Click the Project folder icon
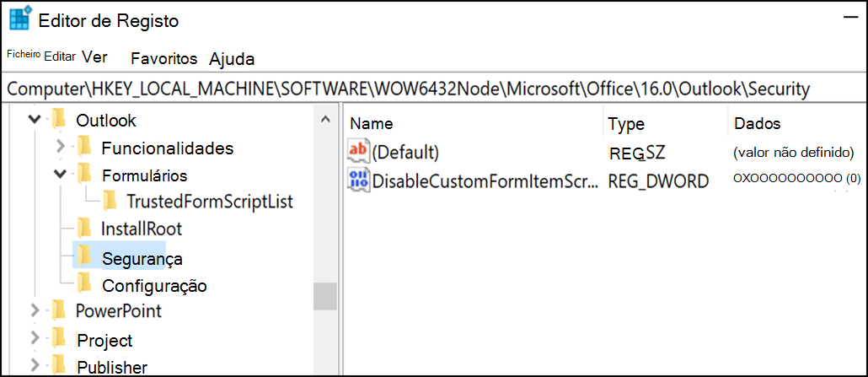Viewport: 868px width, 377px height. point(58,337)
